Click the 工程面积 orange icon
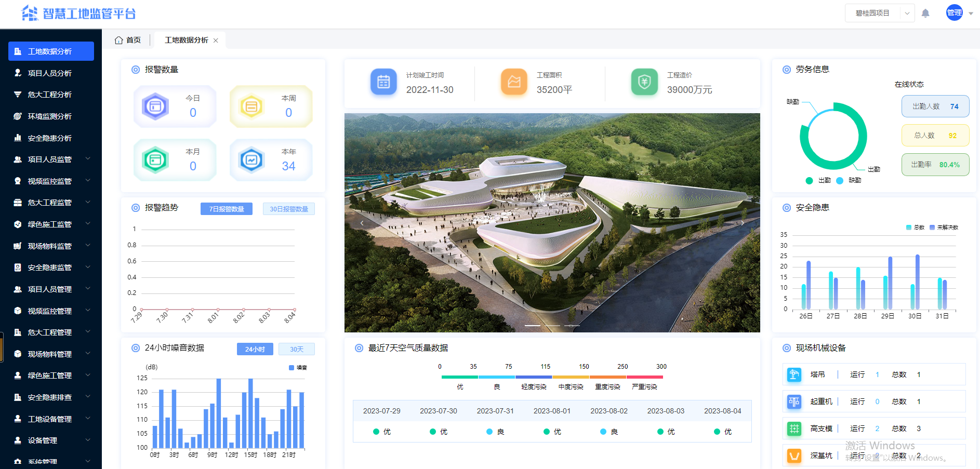Screen dimensions: 980x469 click(x=514, y=82)
